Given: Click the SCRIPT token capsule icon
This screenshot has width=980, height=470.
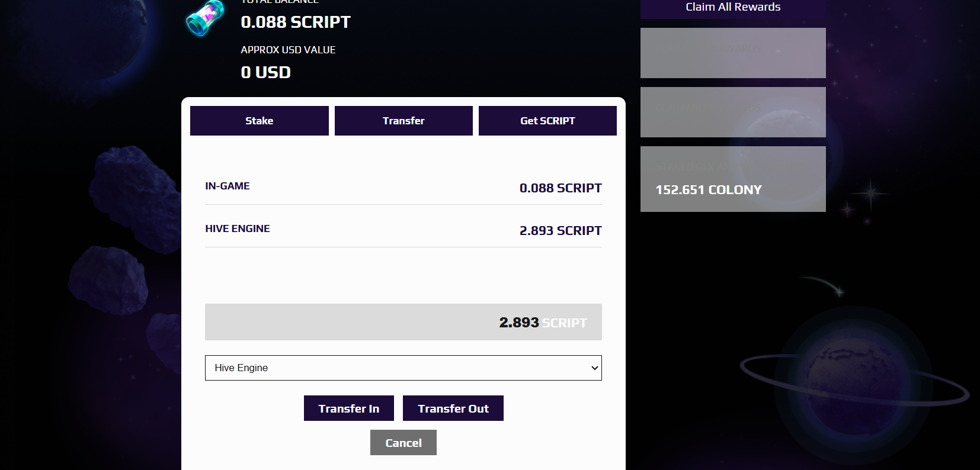Looking at the screenshot, I should (x=206, y=18).
